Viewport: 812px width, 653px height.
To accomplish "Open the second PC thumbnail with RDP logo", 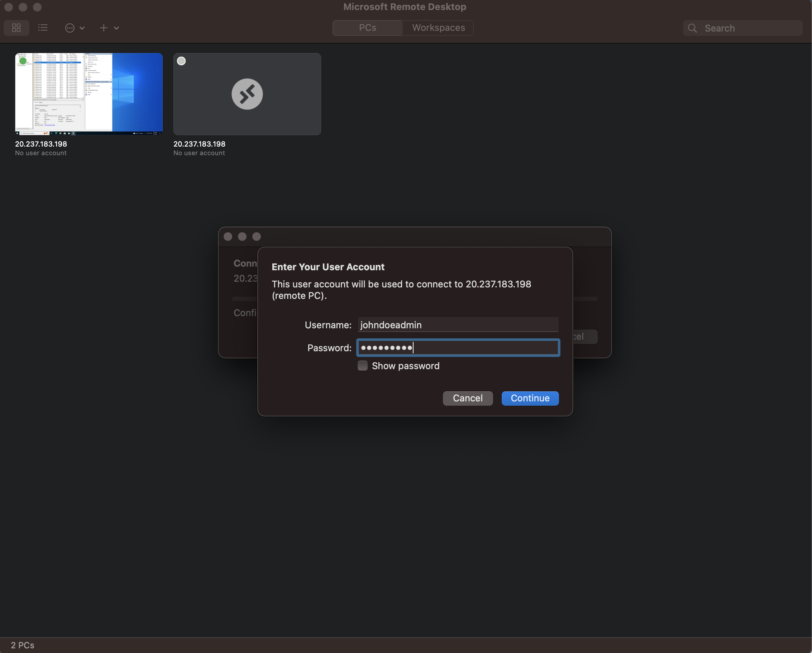I will pos(247,94).
